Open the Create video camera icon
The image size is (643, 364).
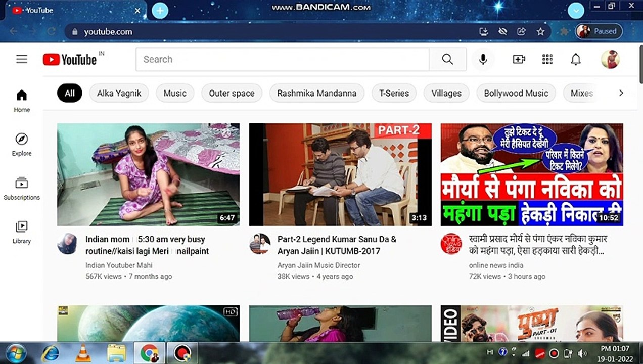point(519,59)
